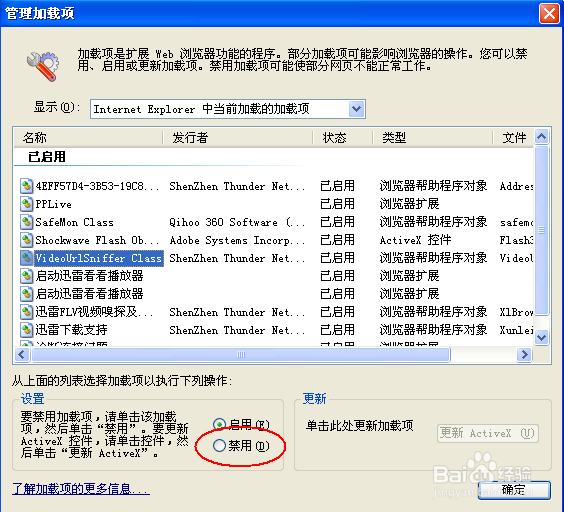The image size is (564, 512).
Task: Click the vertical scrollbar down arrow
Action: coord(541,337)
